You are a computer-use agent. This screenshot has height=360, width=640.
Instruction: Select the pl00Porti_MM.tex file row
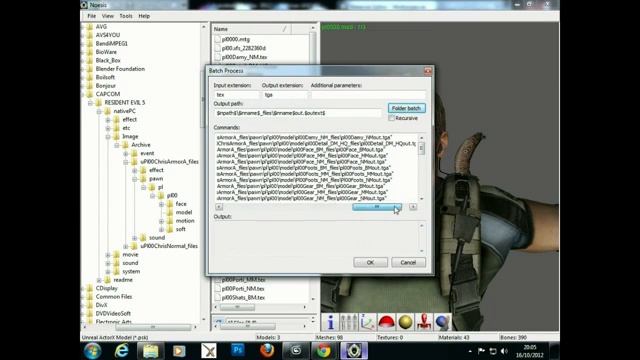click(243, 280)
